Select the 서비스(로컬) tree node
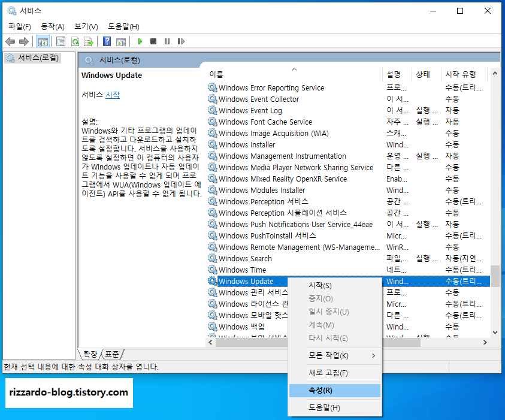Image resolution: width=505 pixels, height=420 pixels. pyautogui.click(x=32, y=58)
